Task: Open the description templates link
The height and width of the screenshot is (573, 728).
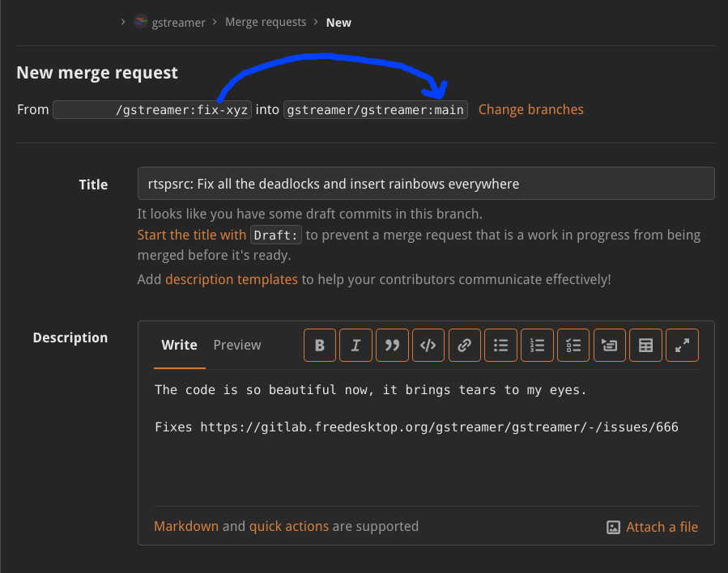Action: [232, 279]
